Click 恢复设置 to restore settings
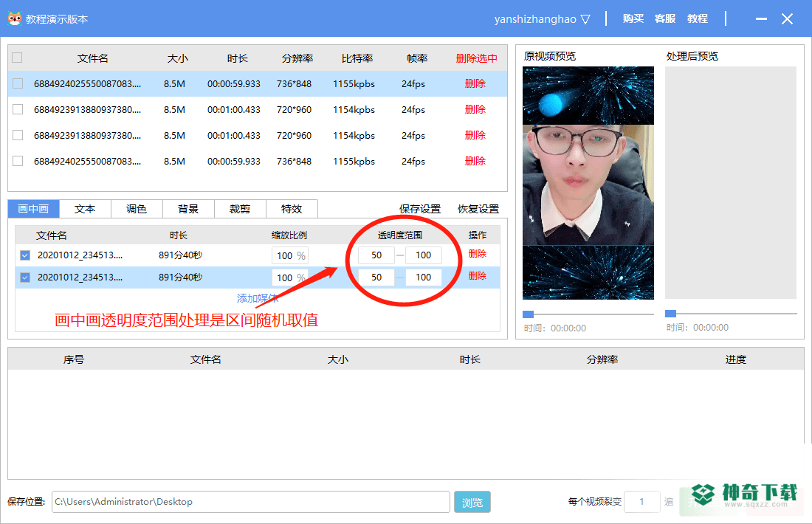The width and height of the screenshot is (812, 524). coord(478,209)
